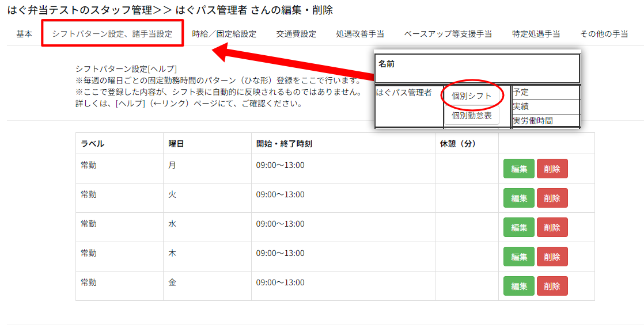Switch to the 特定処遇手当 tab
Viewport: 644px width, 325px height.
click(536, 34)
